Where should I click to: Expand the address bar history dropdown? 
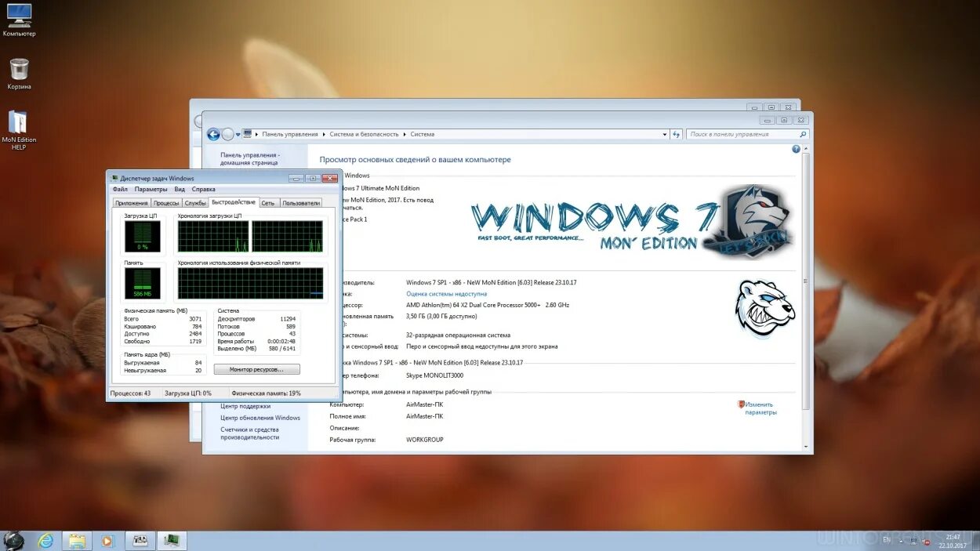[x=665, y=134]
